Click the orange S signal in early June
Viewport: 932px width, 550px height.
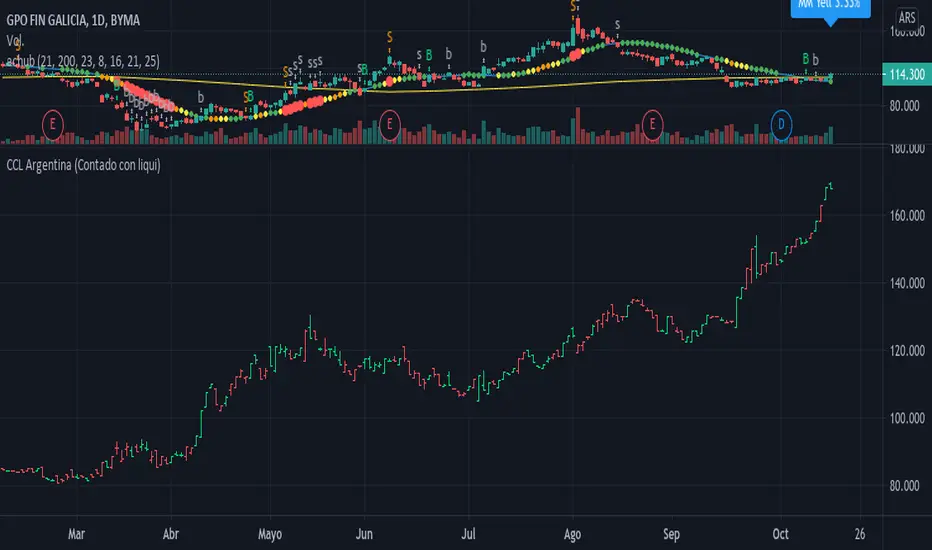[389, 37]
